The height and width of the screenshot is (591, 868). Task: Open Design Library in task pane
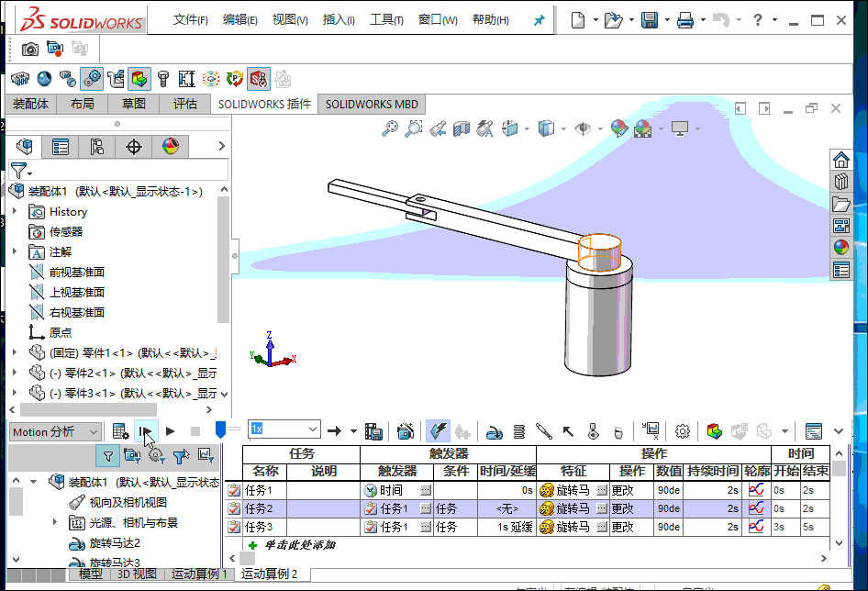tap(840, 182)
